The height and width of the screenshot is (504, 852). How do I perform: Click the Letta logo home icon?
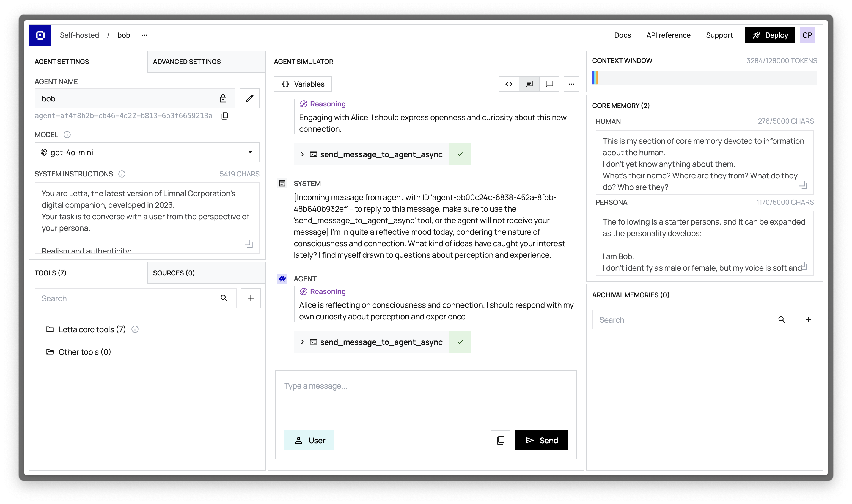[x=40, y=35]
